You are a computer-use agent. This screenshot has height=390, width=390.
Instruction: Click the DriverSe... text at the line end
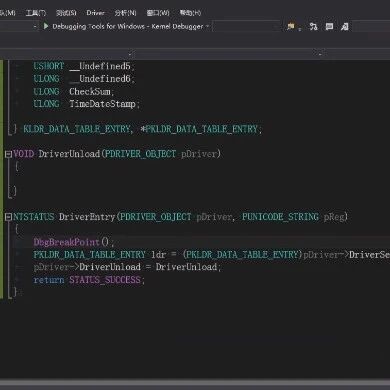click(x=369, y=255)
